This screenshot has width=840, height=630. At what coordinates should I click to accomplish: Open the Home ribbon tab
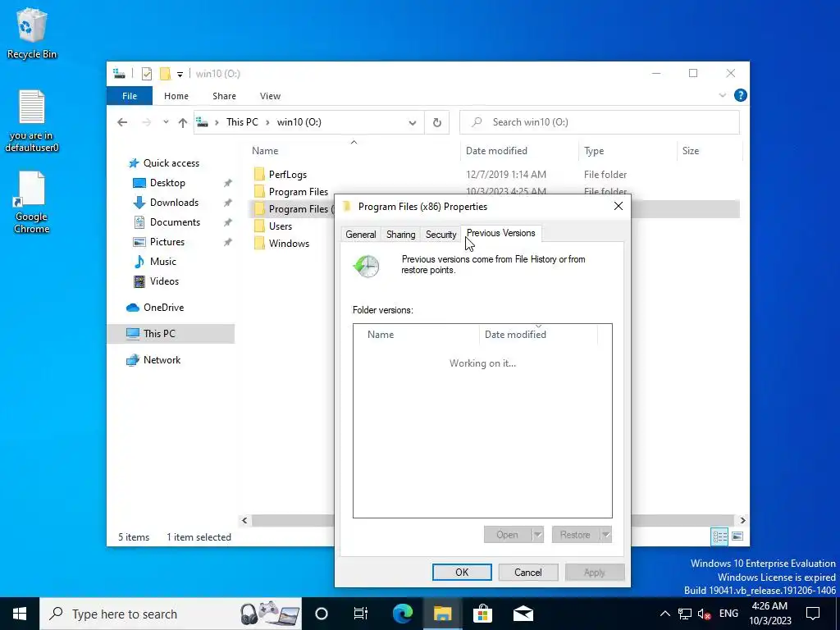click(x=176, y=96)
